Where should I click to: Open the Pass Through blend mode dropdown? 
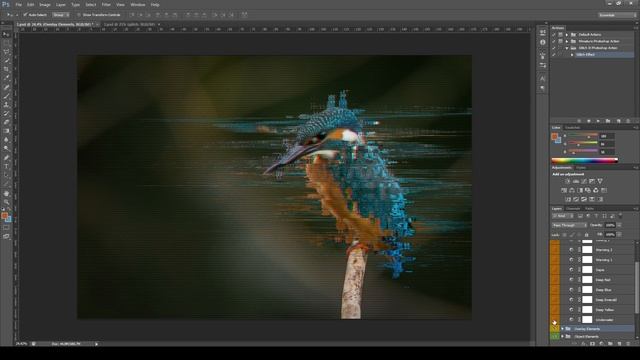point(569,225)
